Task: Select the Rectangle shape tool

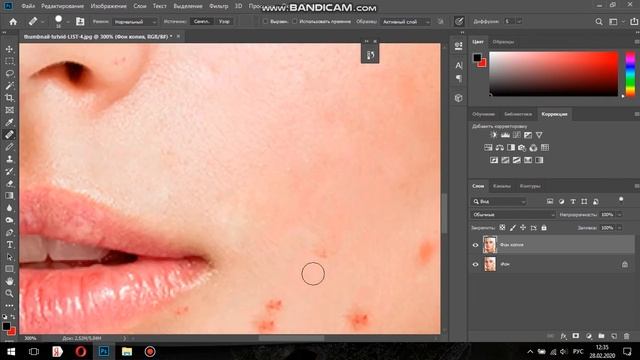Action: click(9, 269)
